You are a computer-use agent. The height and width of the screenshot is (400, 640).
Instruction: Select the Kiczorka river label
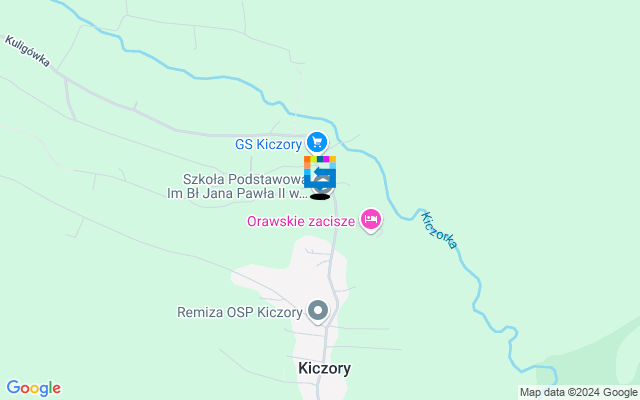click(x=439, y=230)
